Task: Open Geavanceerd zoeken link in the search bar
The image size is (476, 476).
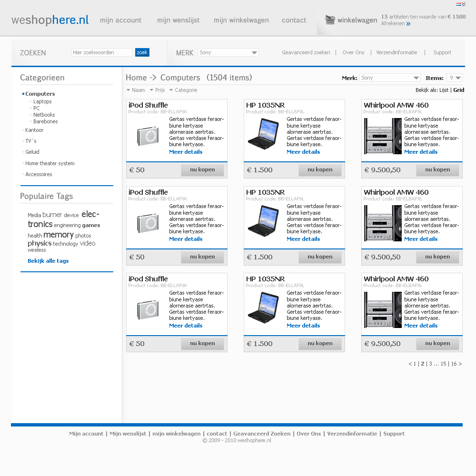Action: tap(306, 52)
